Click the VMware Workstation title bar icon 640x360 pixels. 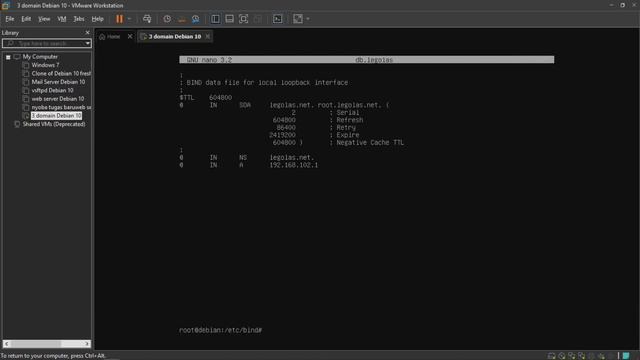(5, 5)
